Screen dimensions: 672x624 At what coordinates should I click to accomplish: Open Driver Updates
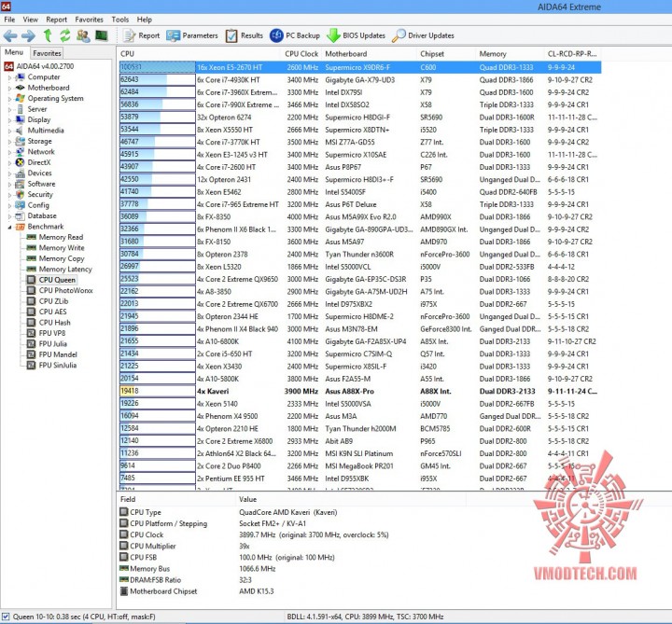[423, 35]
